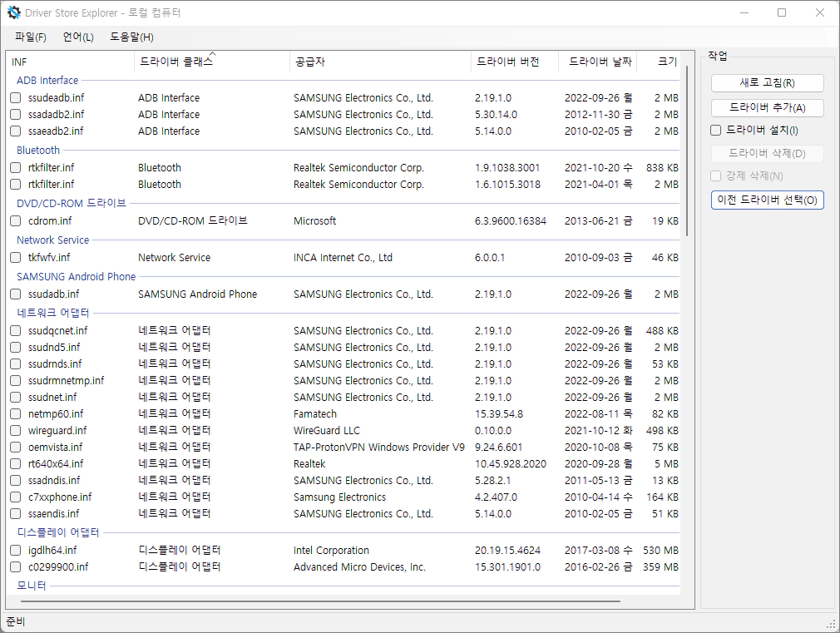
Task: Check the box for ssudadb.inf
Action: click(x=16, y=294)
